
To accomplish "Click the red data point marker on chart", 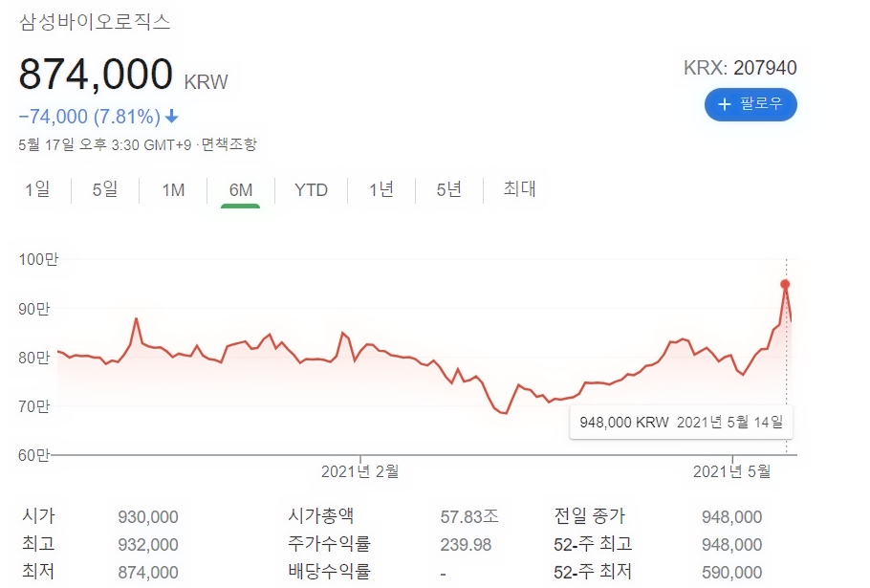I will pyautogui.click(x=785, y=284).
